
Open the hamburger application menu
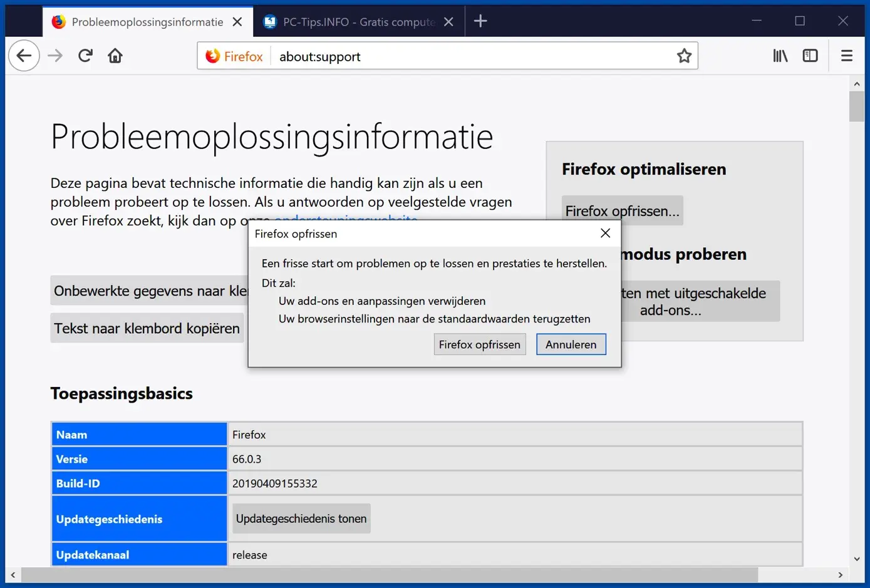846,56
